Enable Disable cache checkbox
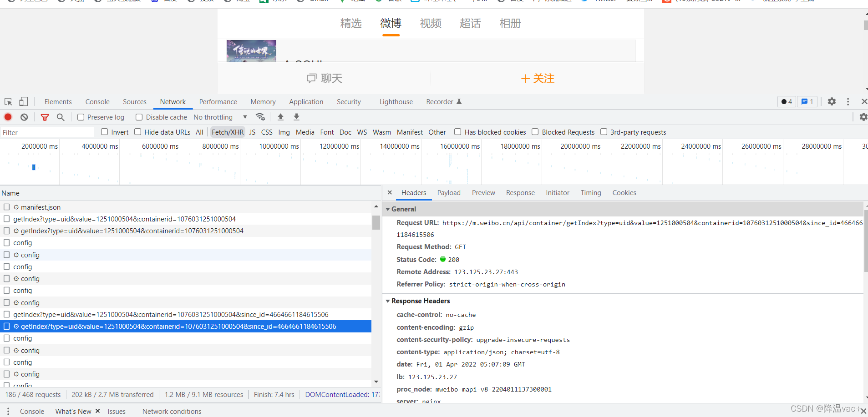Viewport: 868px width, 417px height. pos(139,117)
